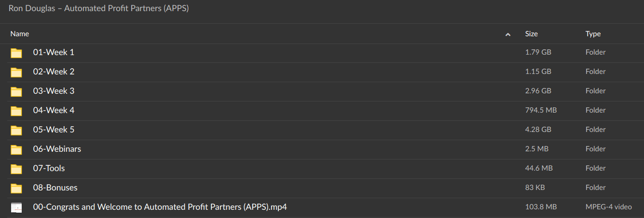644x218 pixels.
Task: Sort the list by the Name column
Action: [x=20, y=34]
